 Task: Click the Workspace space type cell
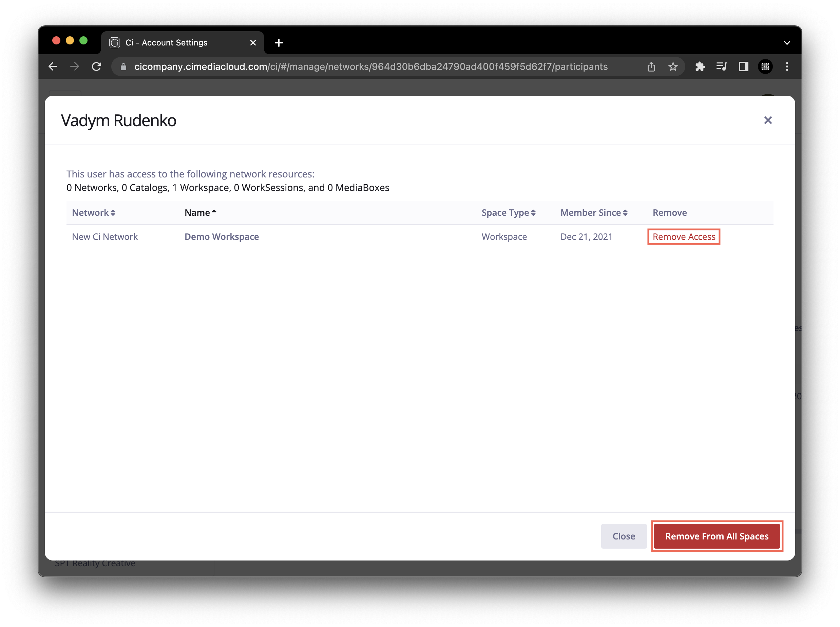tap(504, 237)
